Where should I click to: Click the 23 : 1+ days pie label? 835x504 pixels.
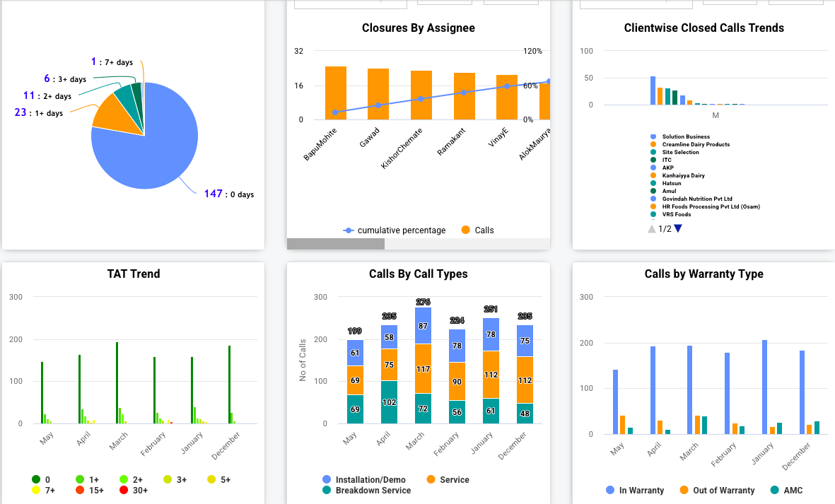tap(39, 112)
